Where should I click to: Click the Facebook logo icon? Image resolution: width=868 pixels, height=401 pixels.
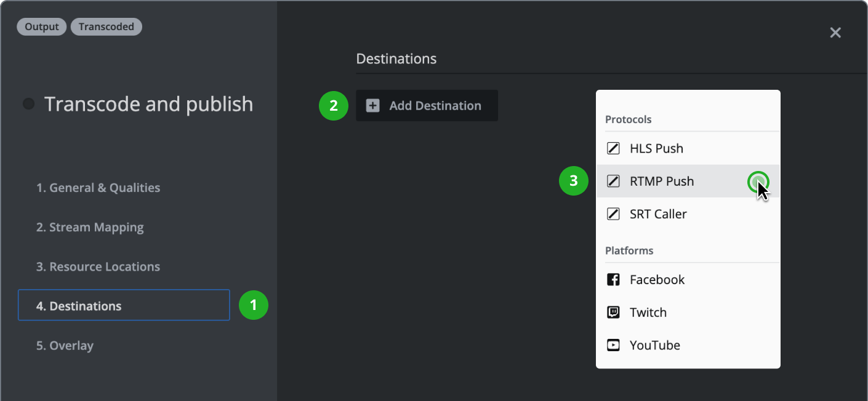[x=613, y=280]
